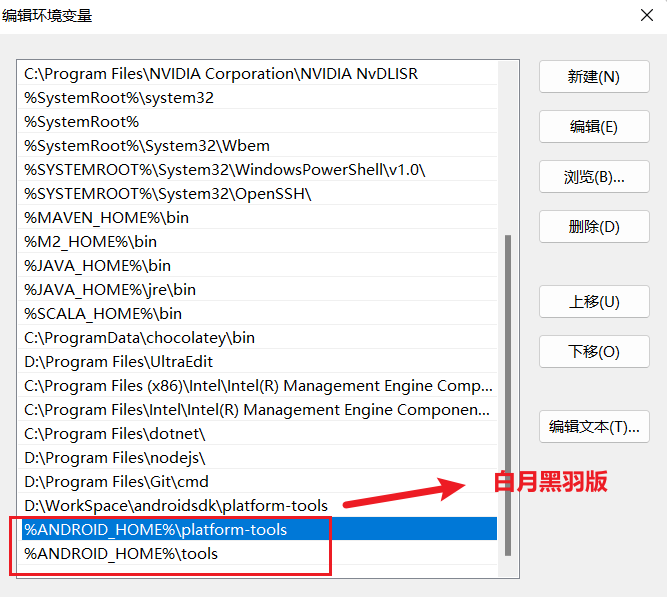Move entry up with 上移(U)
The image size is (667, 597).
pos(594,302)
